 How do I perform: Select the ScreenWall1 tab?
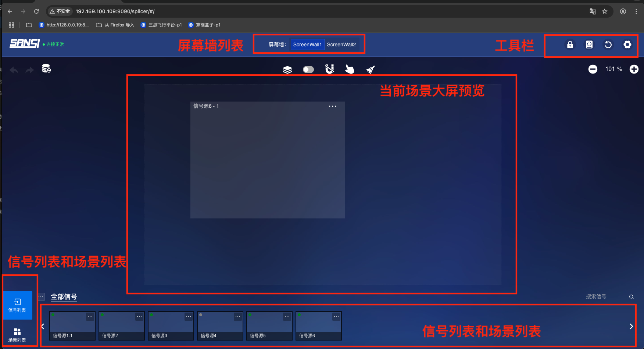click(x=308, y=44)
